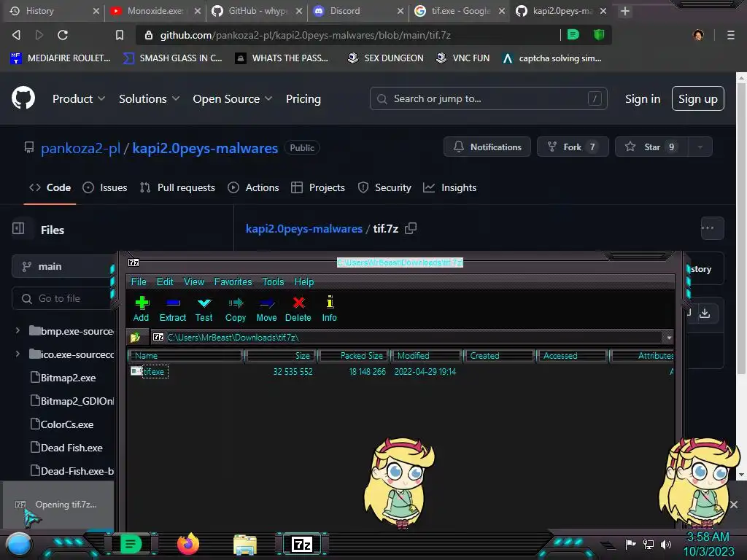Click the Sign in link
This screenshot has width=747, height=560.
[x=643, y=98]
